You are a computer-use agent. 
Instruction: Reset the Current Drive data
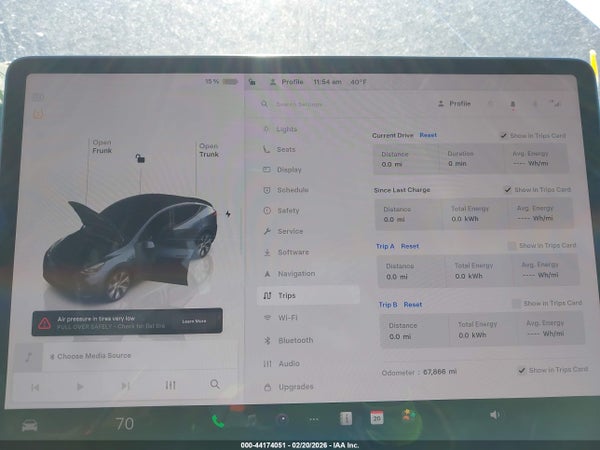click(x=428, y=135)
